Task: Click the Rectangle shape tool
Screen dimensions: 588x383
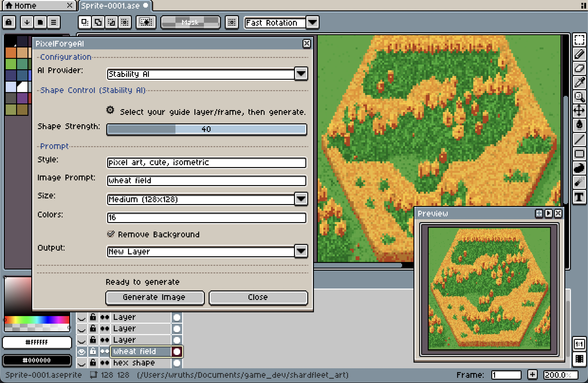Action: [x=579, y=154]
